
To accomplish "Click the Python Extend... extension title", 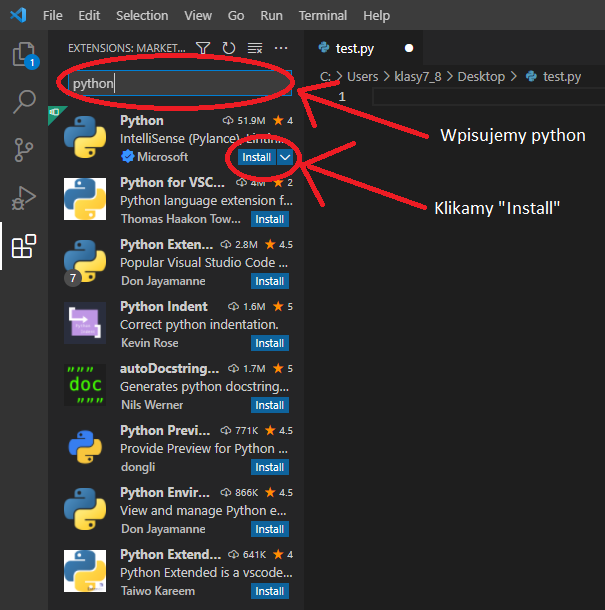I will point(170,554).
